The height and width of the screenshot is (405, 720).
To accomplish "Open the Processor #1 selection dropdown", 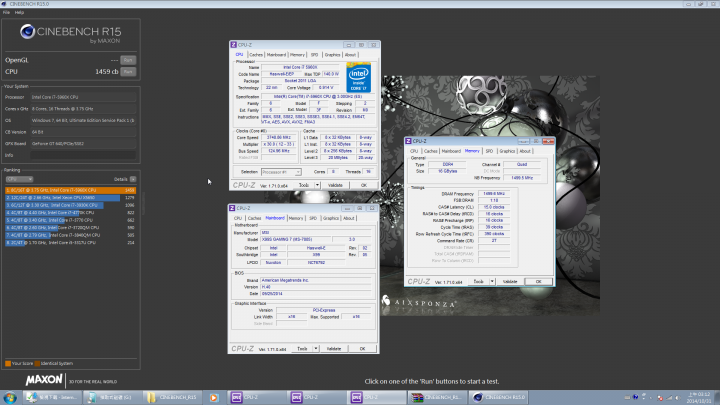I will tap(281, 172).
